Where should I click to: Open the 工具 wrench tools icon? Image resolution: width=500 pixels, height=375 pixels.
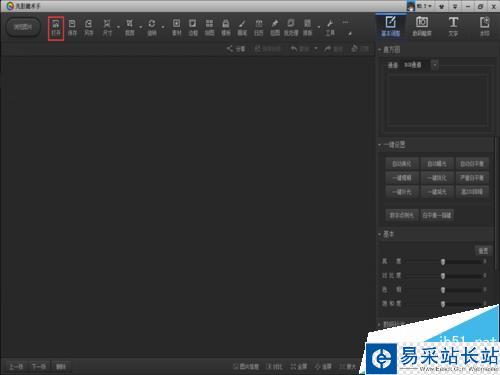pyautogui.click(x=330, y=28)
